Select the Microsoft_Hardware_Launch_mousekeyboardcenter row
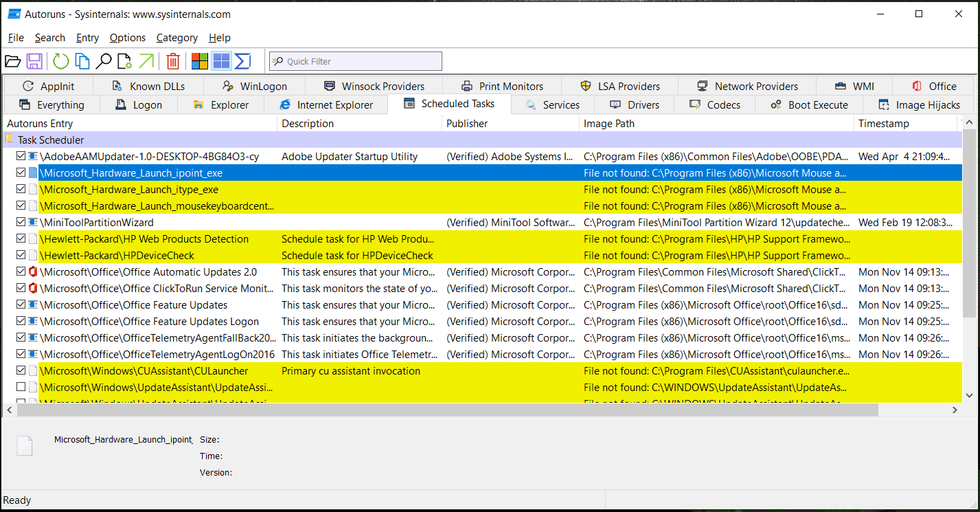980x512 pixels. coord(482,206)
